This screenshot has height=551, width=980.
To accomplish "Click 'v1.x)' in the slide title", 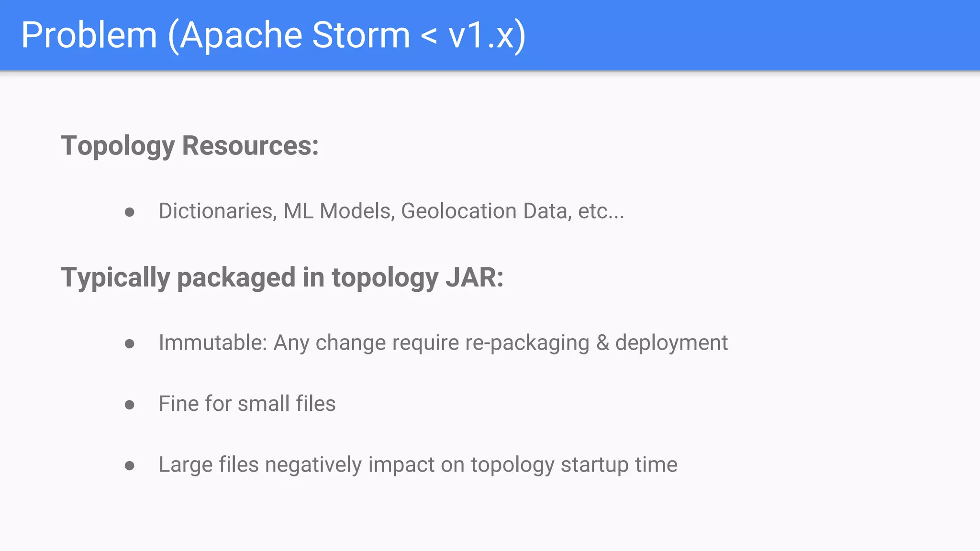I will (x=487, y=35).
